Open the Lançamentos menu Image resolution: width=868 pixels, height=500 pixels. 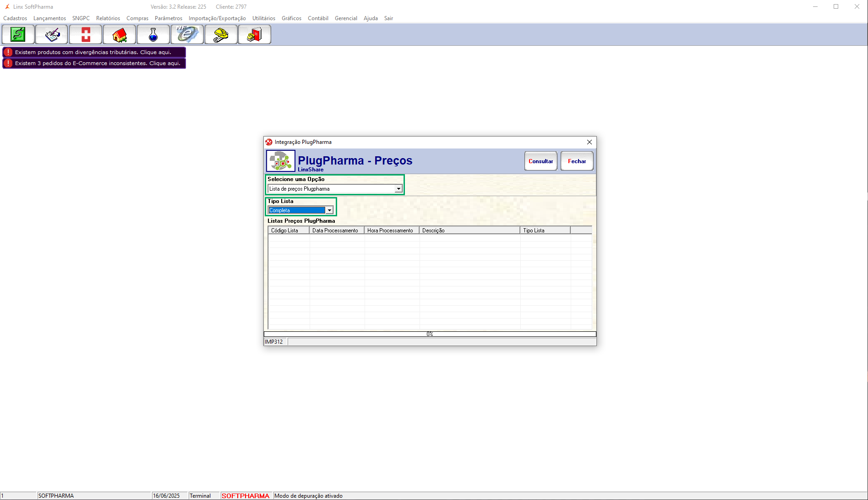tap(49, 18)
